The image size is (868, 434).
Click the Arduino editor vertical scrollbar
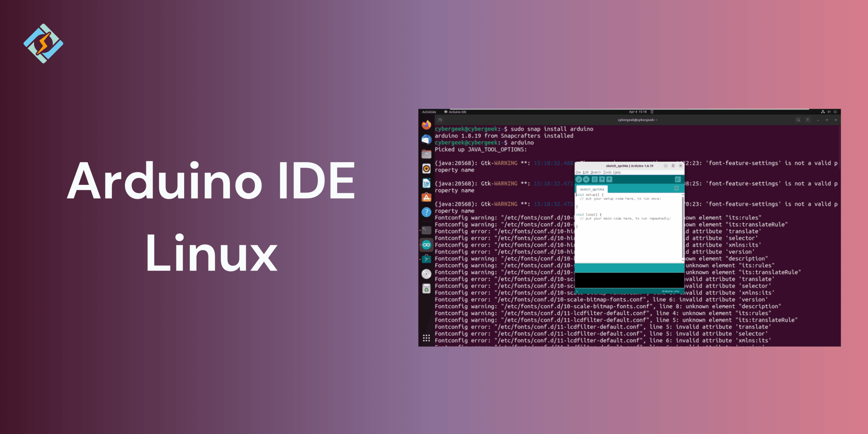click(683, 227)
